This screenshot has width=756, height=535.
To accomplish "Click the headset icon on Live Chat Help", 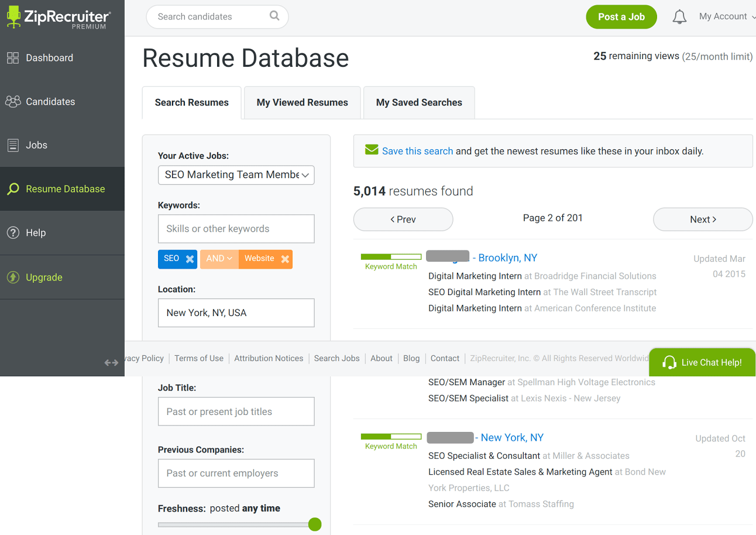I will point(669,362).
